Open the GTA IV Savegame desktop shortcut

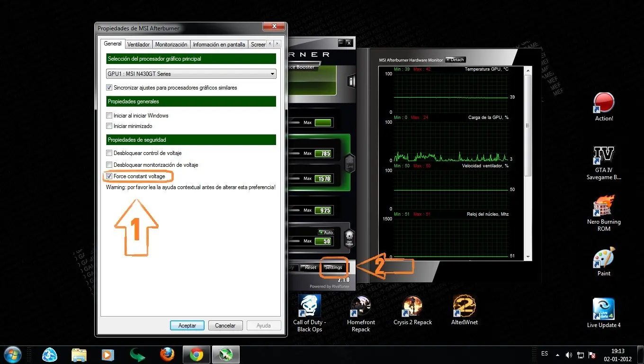point(604,163)
